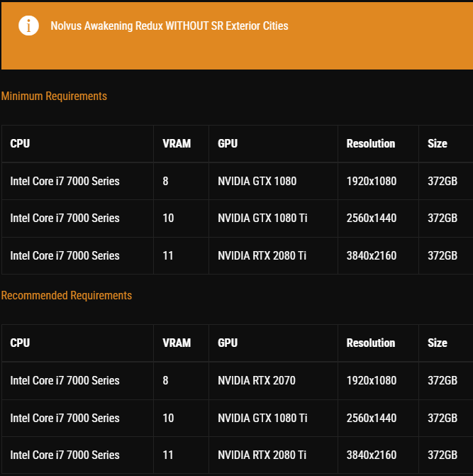This screenshot has height=476, width=473.
Task: Click the Resolution header in Recommended Requirements table
Action: (371, 343)
